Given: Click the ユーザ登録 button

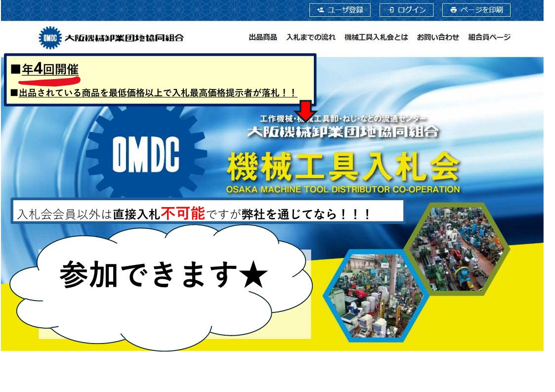Looking at the screenshot, I should (340, 10).
